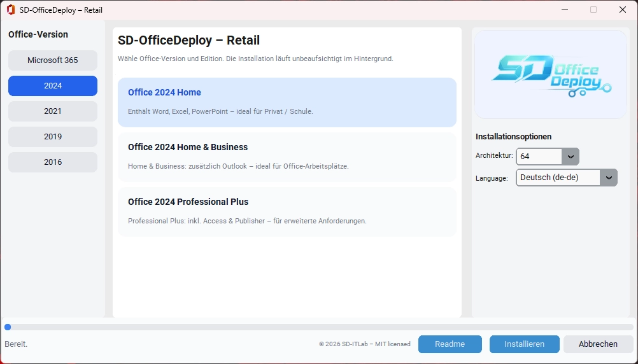Select the Microsoft 365 version
Image resolution: width=638 pixels, height=364 pixels.
[x=53, y=60]
